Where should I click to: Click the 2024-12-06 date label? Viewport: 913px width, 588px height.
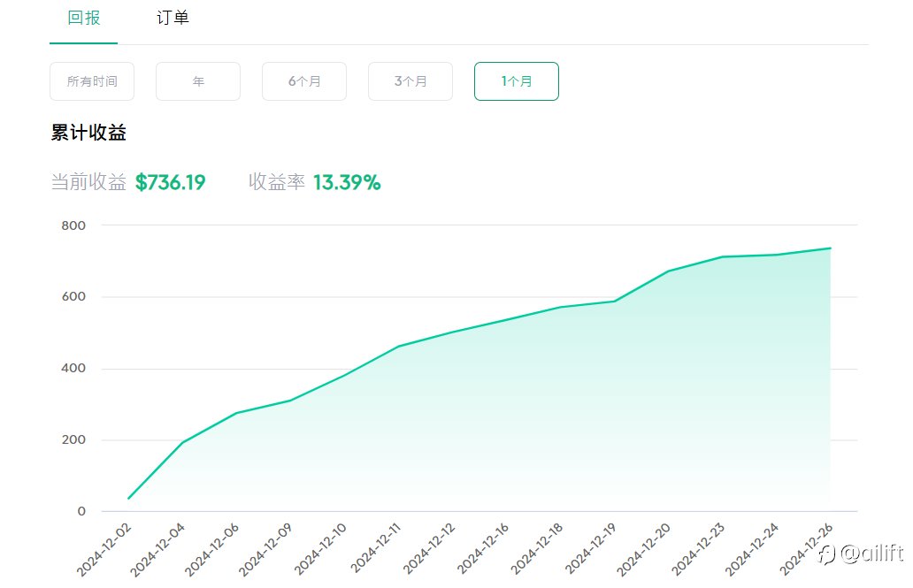tap(213, 549)
